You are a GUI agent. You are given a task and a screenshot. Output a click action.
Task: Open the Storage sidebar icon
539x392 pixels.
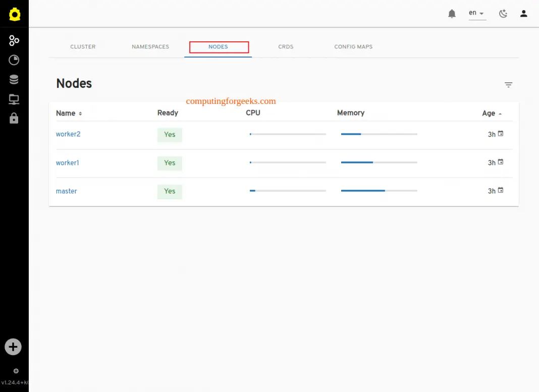(14, 80)
